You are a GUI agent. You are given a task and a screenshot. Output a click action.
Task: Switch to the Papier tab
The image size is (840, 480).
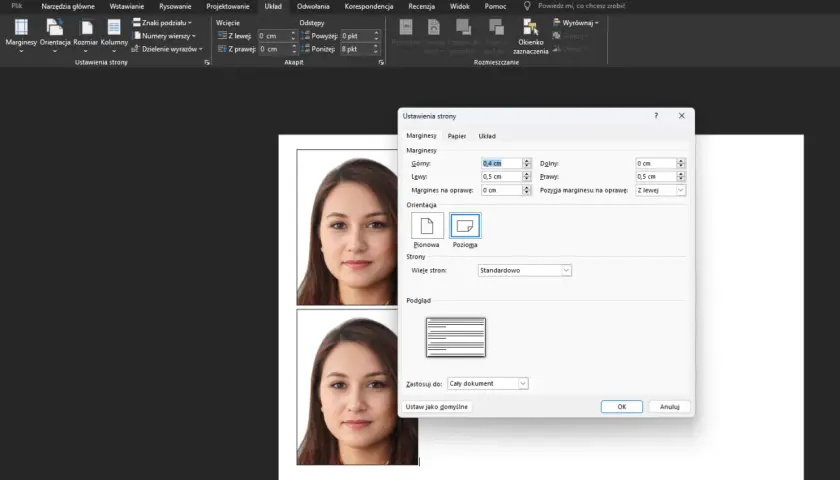click(x=456, y=136)
